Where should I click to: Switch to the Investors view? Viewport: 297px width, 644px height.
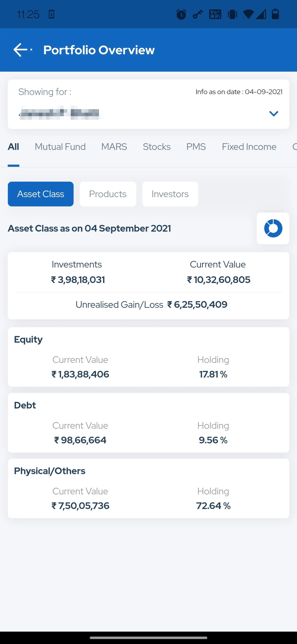pyautogui.click(x=170, y=194)
